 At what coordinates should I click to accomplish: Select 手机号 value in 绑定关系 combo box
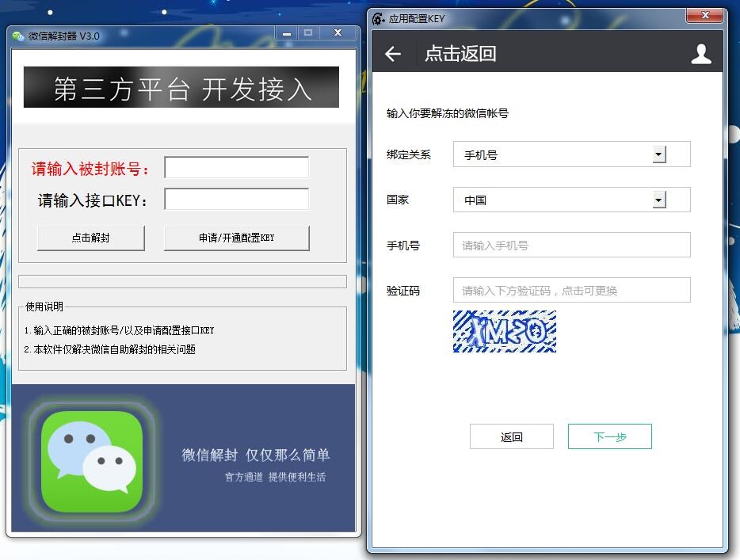[481, 154]
